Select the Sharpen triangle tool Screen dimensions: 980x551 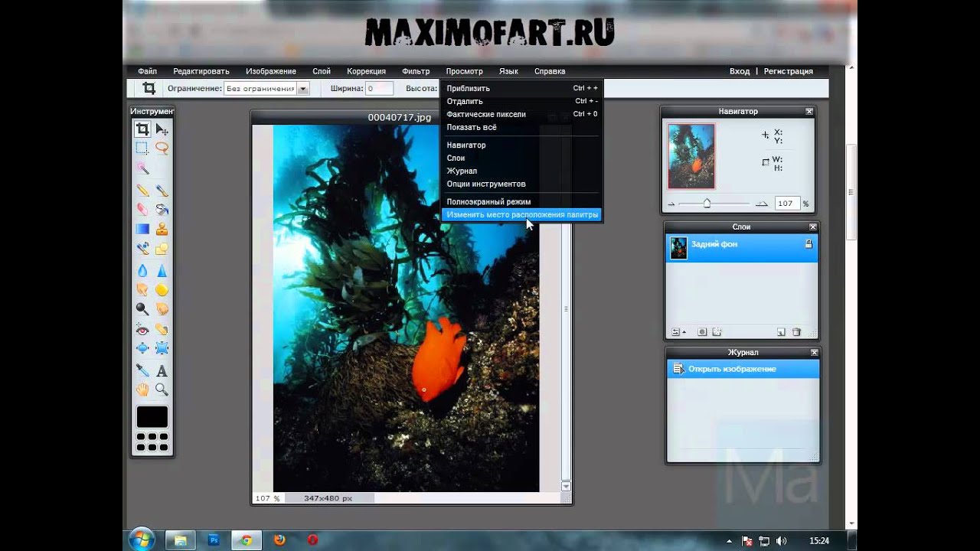pyautogui.click(x=162, y=270)
